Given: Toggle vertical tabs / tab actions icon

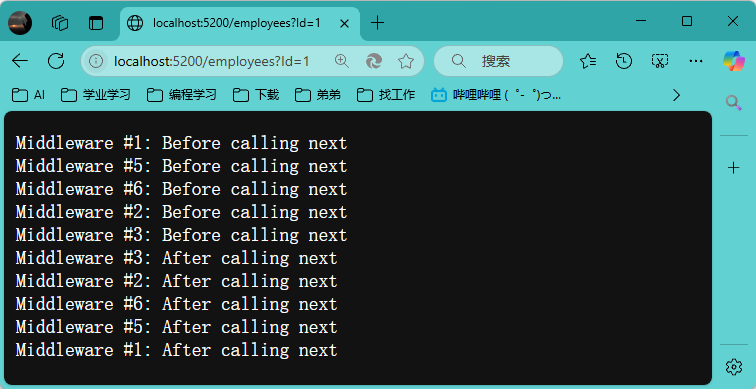Looking at the screenshot, I should 96,23.
